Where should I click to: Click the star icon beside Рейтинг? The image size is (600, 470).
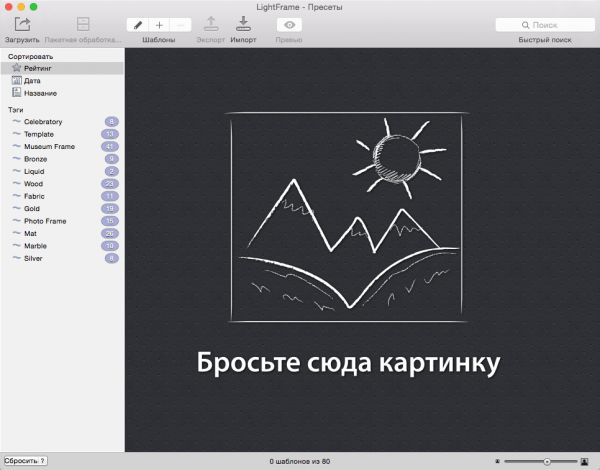(x=16, y=68)
